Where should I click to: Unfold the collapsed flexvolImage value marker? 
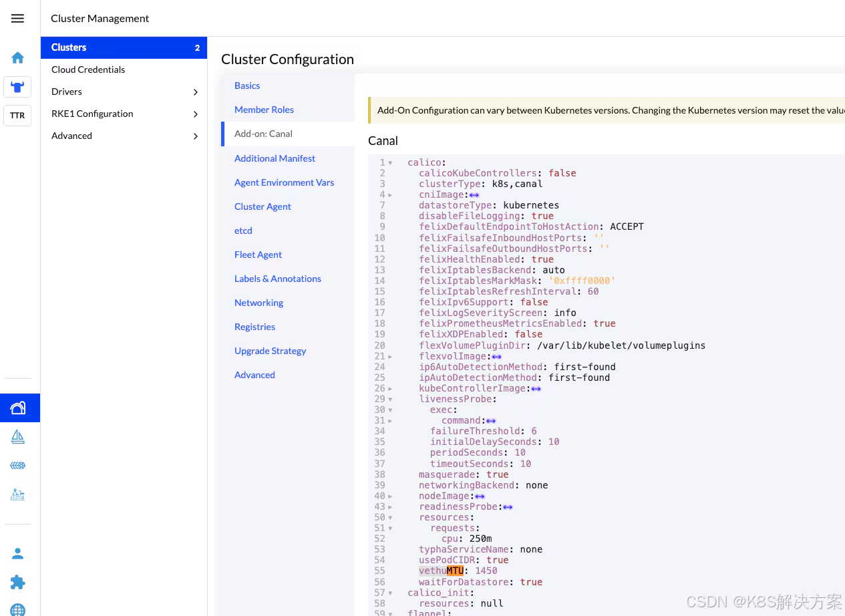496,356
